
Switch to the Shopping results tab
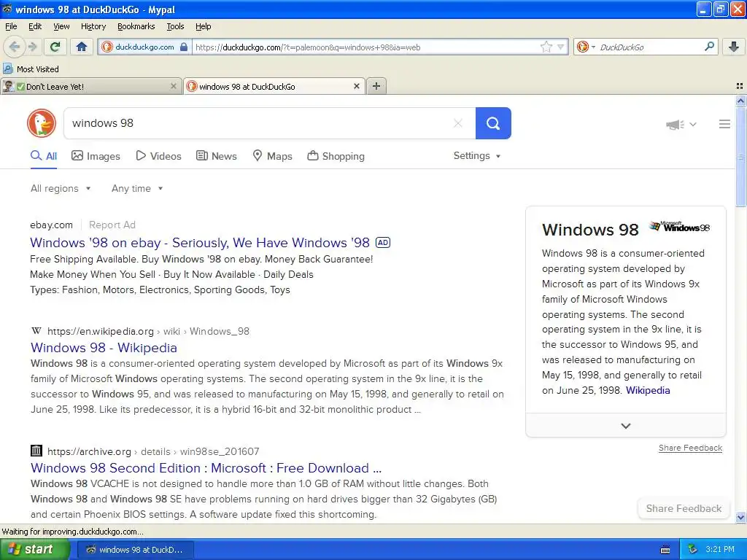coord(336,156)
